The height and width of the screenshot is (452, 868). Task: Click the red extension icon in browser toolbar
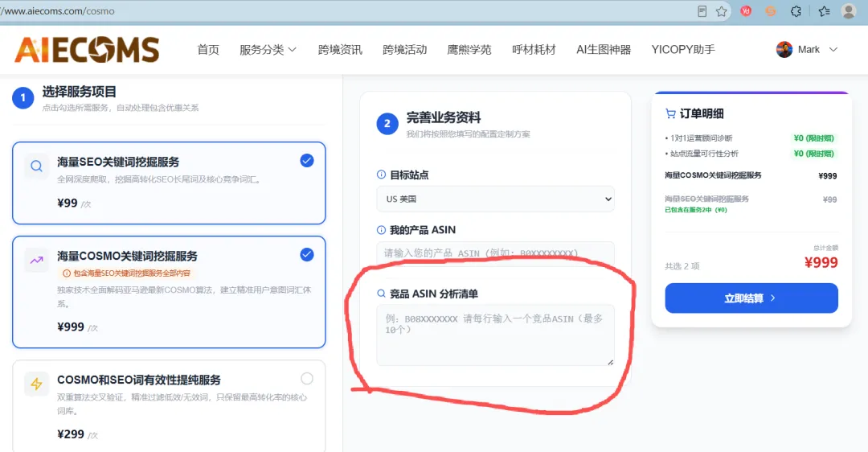(746, 11)
